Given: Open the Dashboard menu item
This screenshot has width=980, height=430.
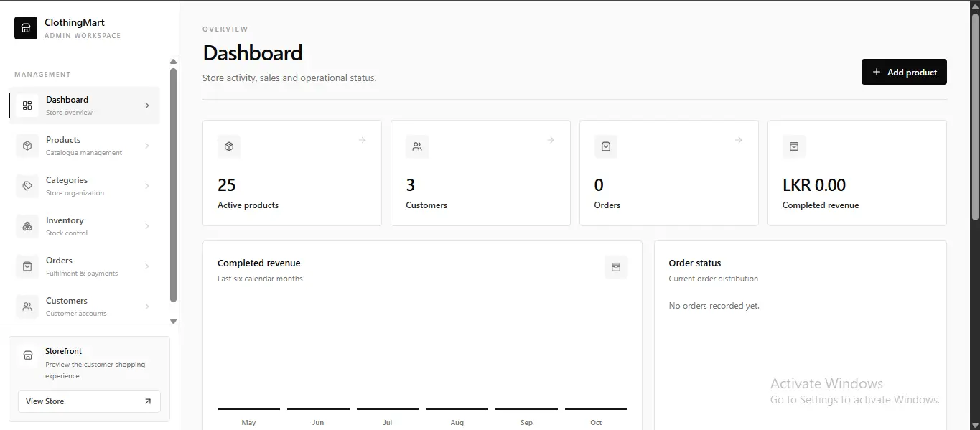Looking at the screenshot, I should [x=84, y=106].
